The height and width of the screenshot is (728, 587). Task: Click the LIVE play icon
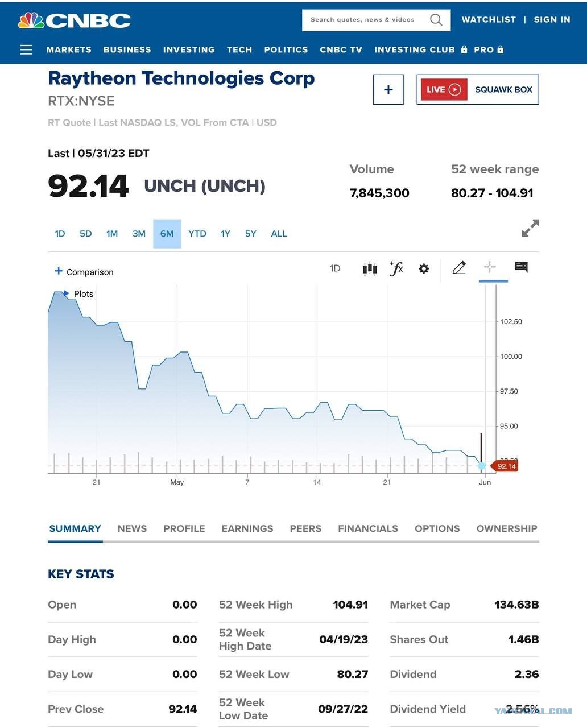pos(454,89)
